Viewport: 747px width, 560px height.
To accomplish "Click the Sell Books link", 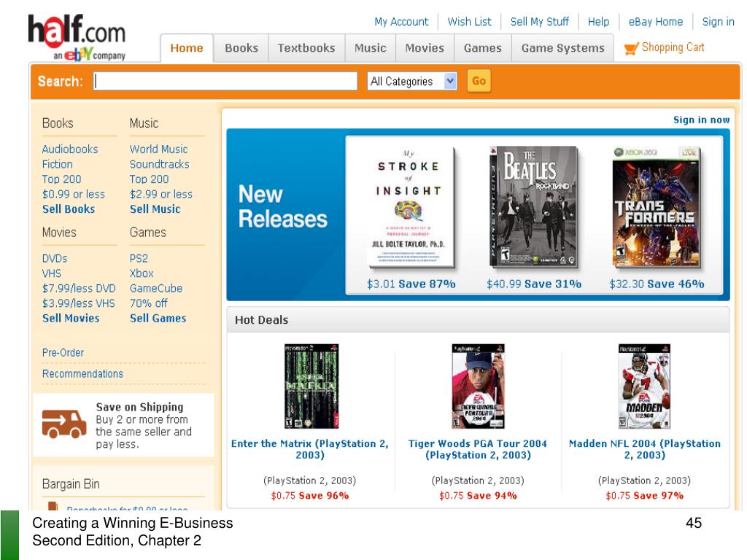I will (69, 209).
